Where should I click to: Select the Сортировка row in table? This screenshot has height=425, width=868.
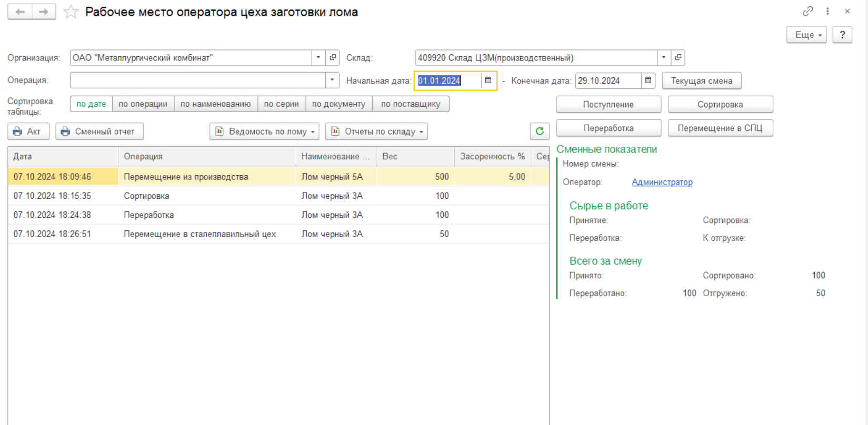[x=278, y=196]
